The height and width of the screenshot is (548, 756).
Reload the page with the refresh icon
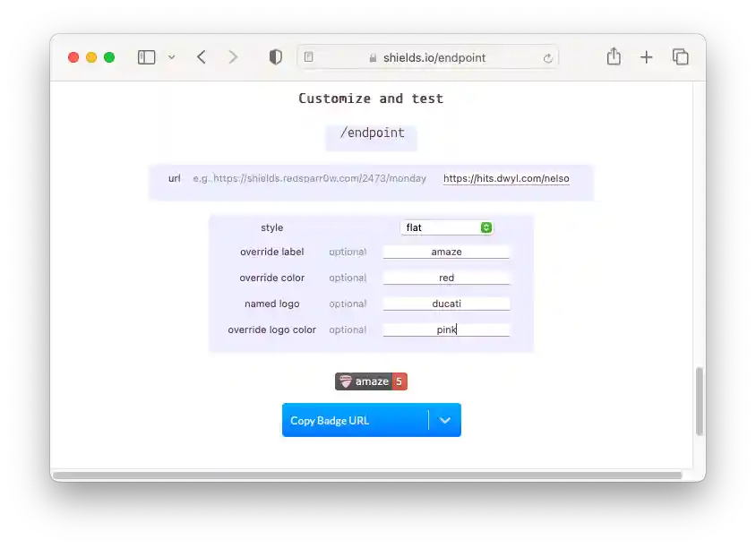pos(547,58)
